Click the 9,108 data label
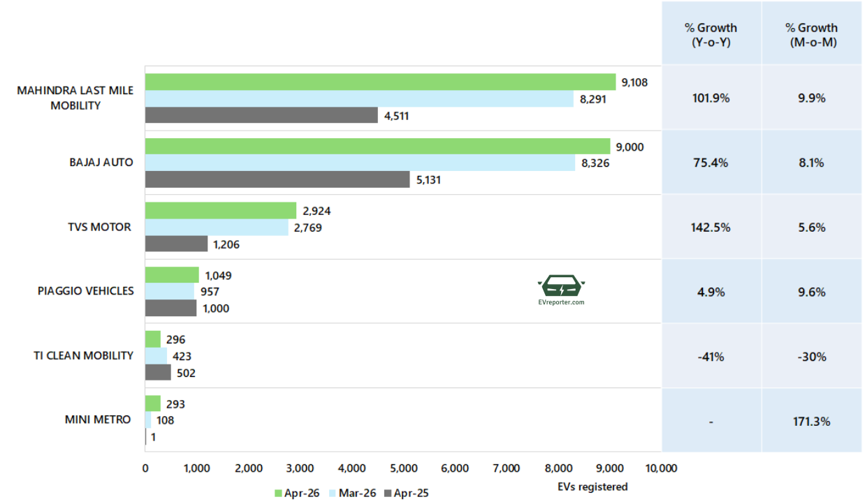The image size is (865, 504). pos(634,82)
